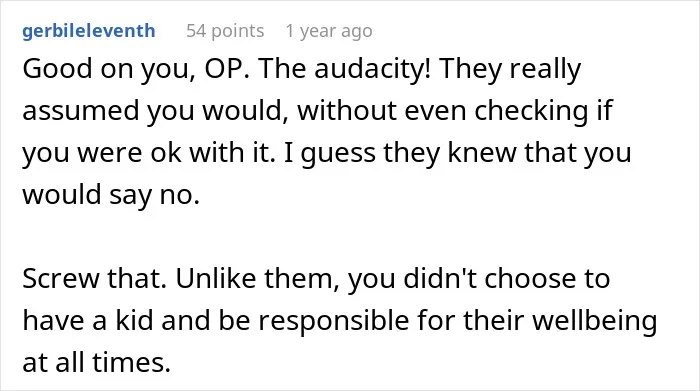Viewport: 700px width, 391px height.
Task: Click the final line at all times
Action: coord(96,362)
